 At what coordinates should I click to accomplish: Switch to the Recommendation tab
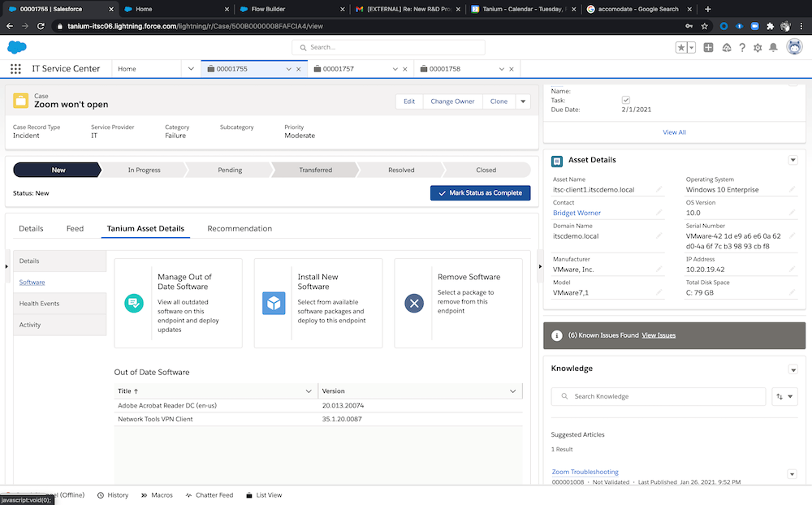coord(240,229)
